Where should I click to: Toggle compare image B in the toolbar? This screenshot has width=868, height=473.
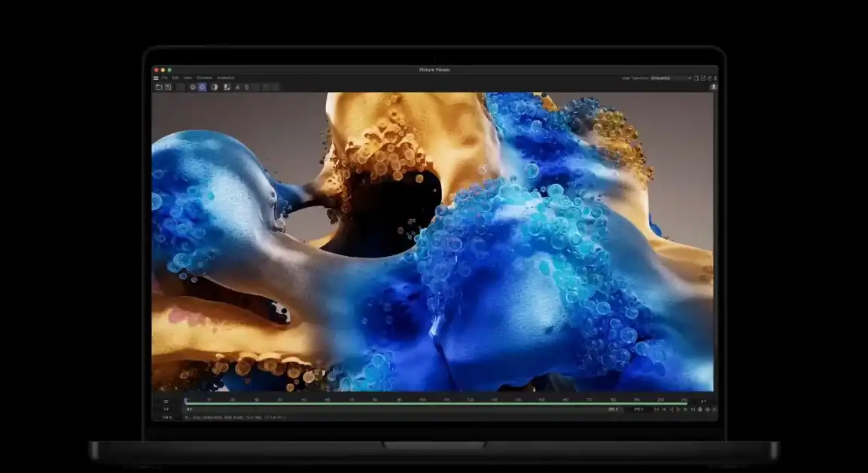[x=246, y=86]
